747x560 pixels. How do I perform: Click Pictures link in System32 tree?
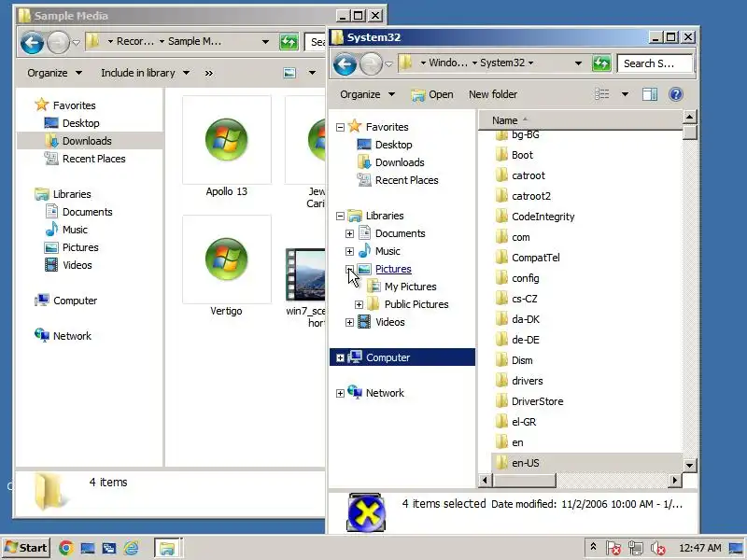coord(393,269)
